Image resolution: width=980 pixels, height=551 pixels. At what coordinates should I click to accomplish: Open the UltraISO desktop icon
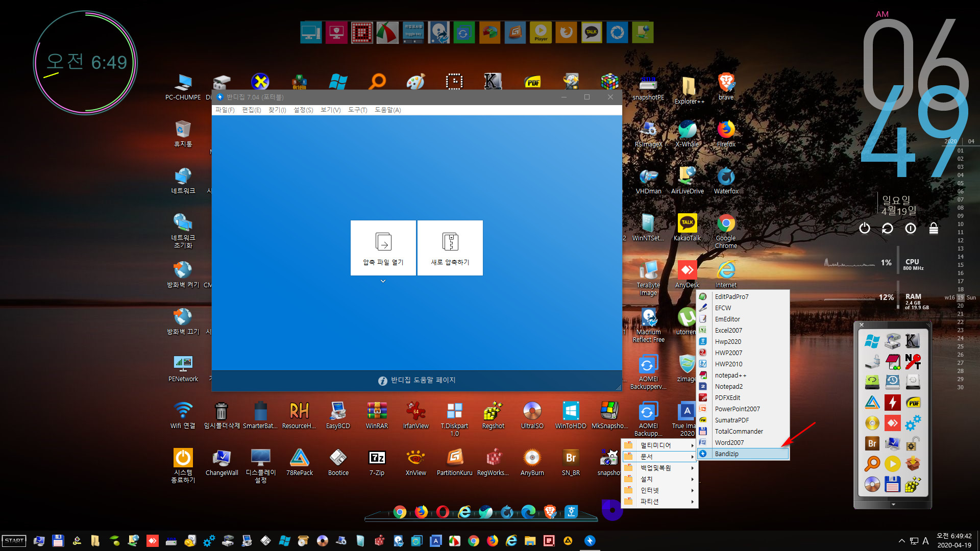532,415
